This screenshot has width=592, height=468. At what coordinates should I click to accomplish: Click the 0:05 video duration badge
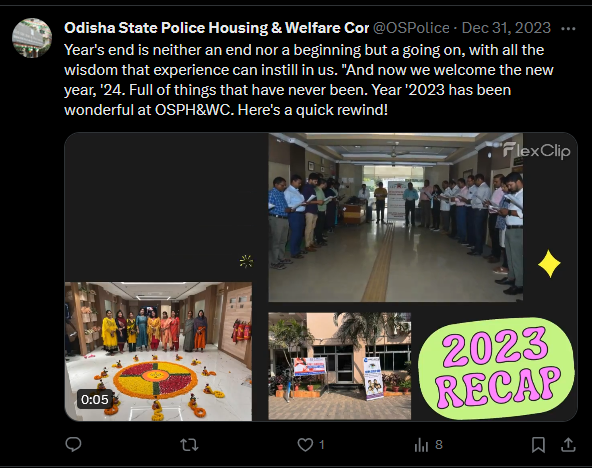(94, 399)
